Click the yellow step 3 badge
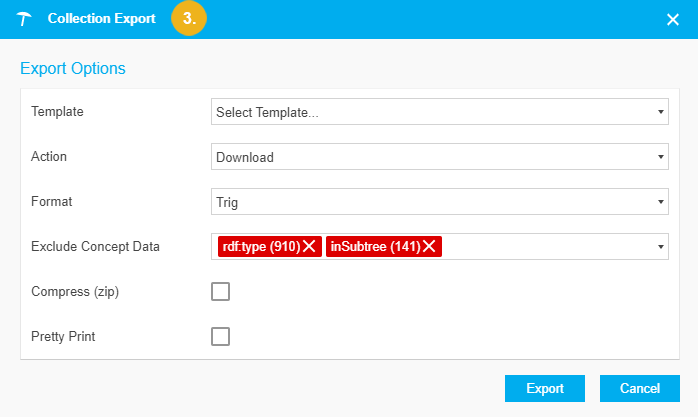Image resolution: width=698 pixels, height=417 pixels. 188,19
